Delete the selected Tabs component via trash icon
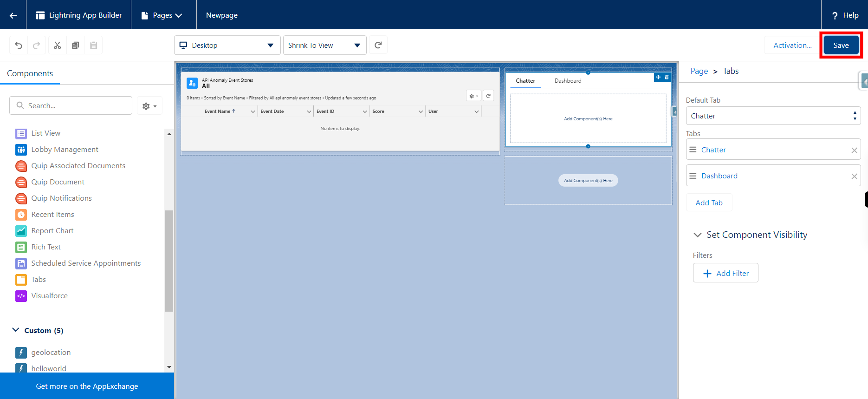Screen dimensions: 868x399 coord(667,77)
